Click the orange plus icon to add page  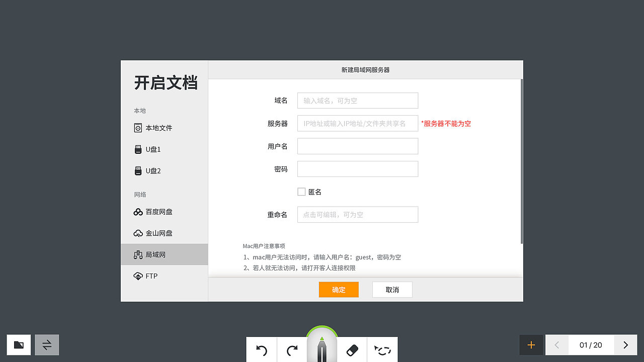point(531,345)
